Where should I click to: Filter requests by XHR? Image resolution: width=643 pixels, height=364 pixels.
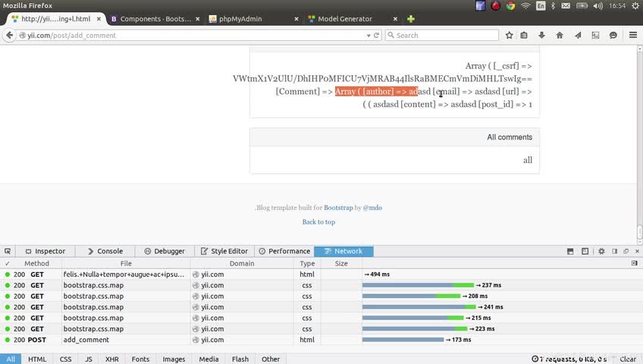112,359
